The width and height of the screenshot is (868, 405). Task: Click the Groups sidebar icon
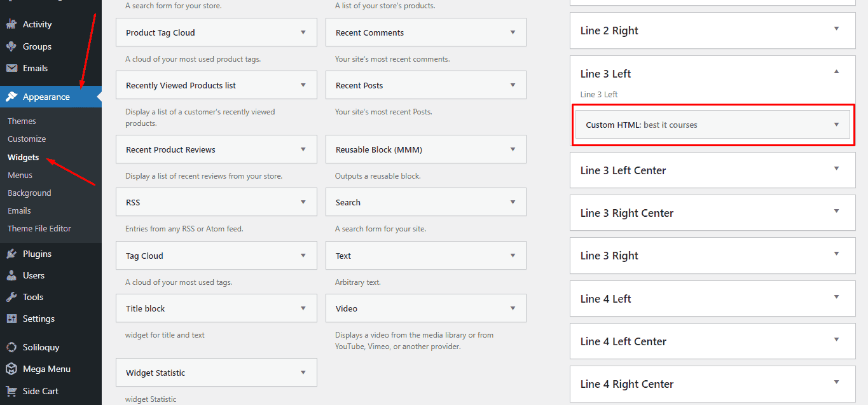(11, 46)
